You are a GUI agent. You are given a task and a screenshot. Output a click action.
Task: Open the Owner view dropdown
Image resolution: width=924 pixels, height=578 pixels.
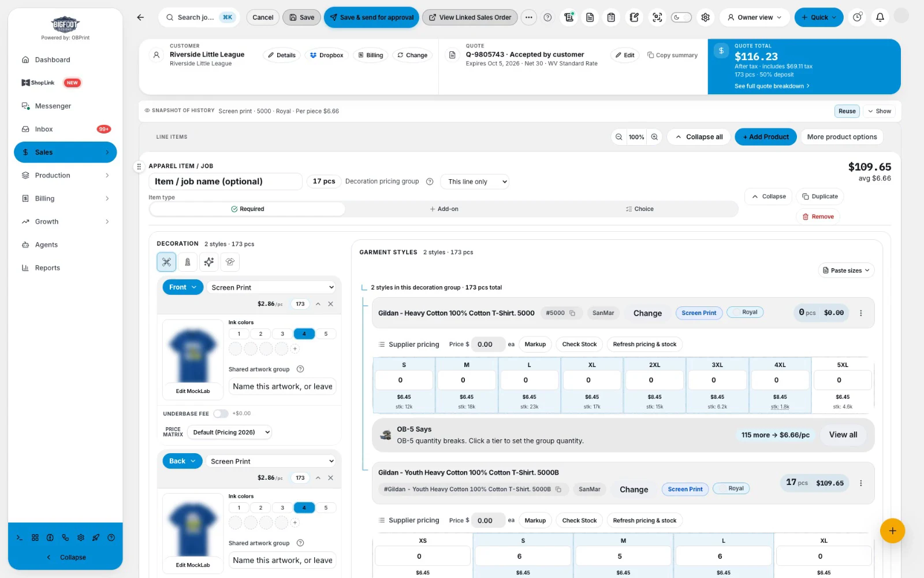coord(754,17)
